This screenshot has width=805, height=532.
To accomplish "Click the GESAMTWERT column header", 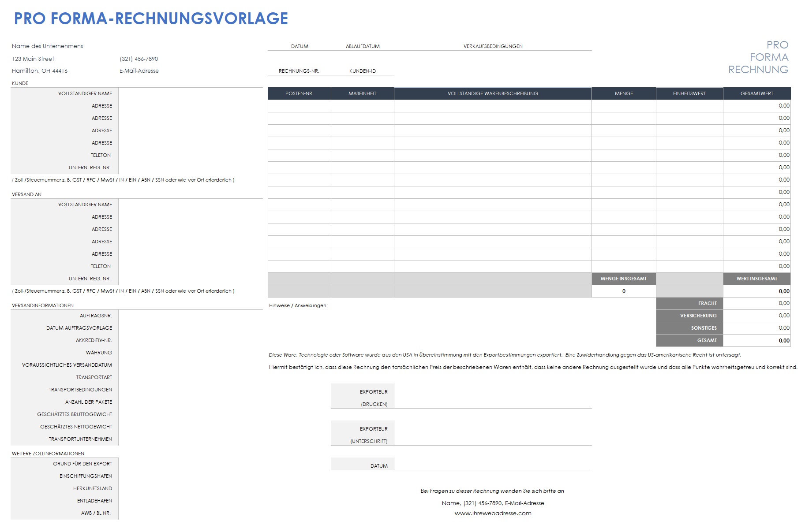I will pyautogui.click(x=757, y=93).
